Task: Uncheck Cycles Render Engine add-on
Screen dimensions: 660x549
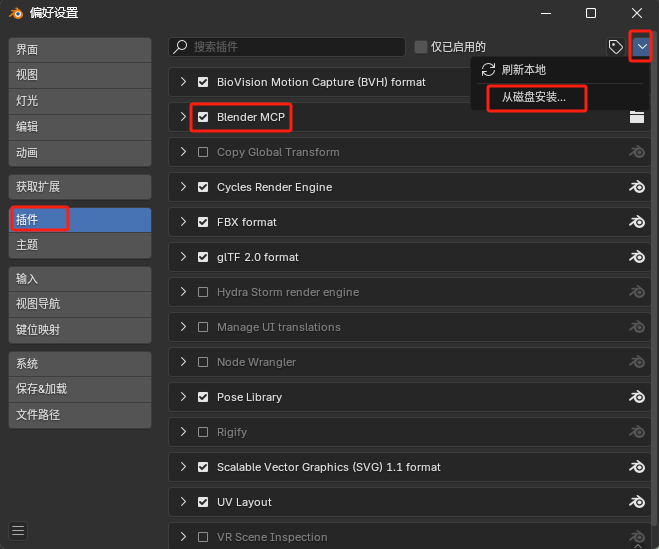Action: point(203,187)
